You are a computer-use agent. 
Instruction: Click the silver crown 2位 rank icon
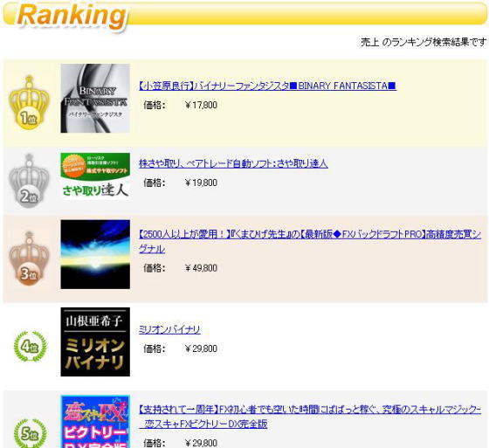point(29,180)
